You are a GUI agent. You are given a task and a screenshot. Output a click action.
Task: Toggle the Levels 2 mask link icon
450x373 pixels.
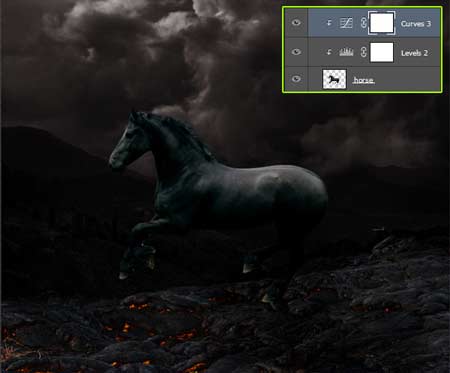tap(364, 52)
